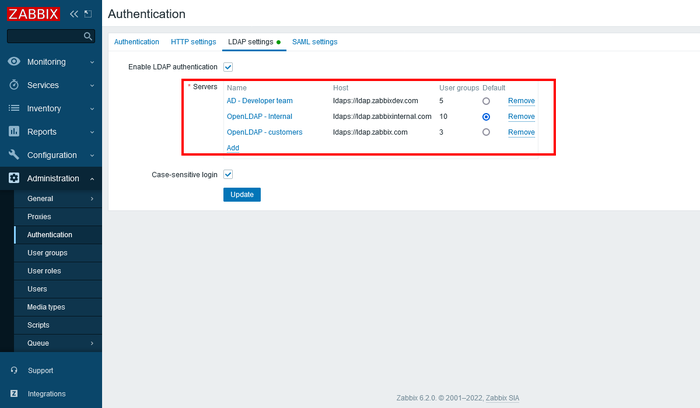The image size is (700, 408).
Task: Uncheck Enable LDAP authentication checkbox
Action: [228, 67]
